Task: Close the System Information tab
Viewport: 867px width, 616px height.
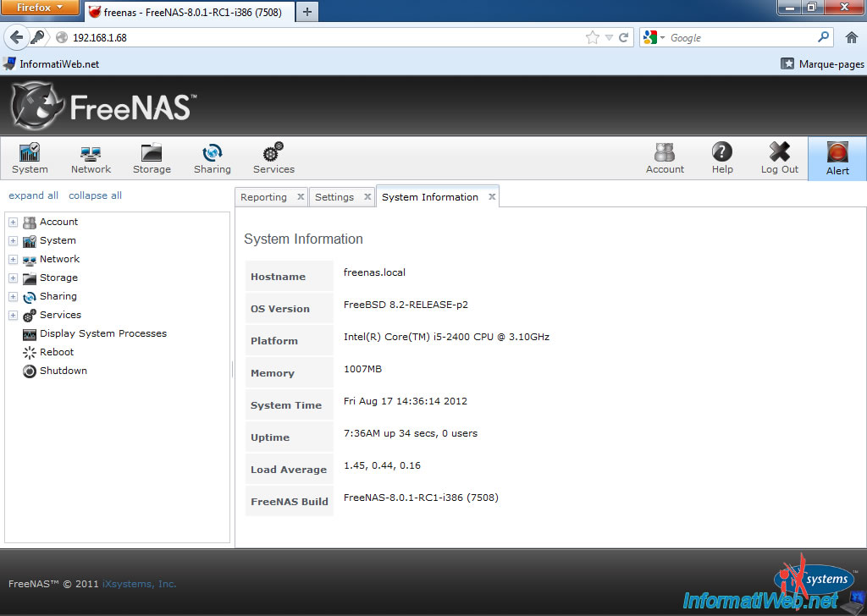Action: pos(492,196)
